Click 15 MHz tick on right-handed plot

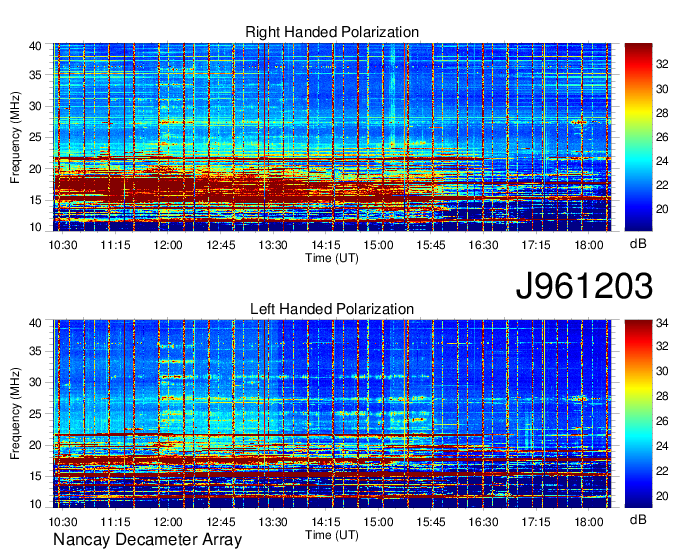coord(36,200)
